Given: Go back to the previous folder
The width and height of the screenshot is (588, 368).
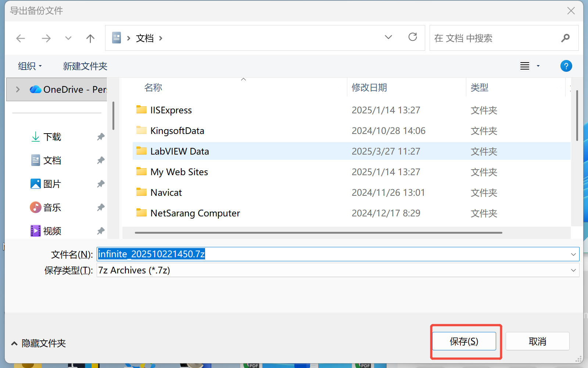Looking at the screenshot, I should [x=21, y=38].
